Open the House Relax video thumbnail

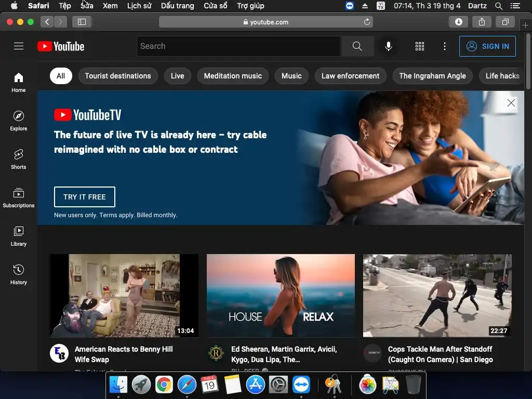click(281, 296)
